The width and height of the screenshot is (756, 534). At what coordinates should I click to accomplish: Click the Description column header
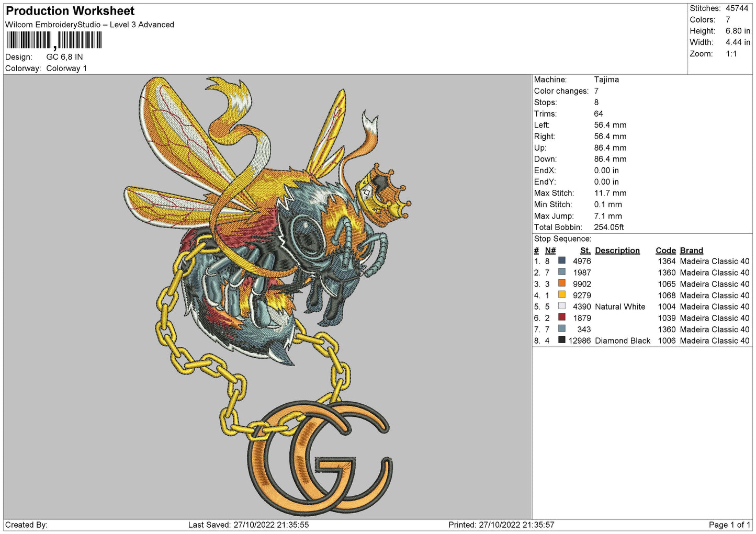pos(617,251)
